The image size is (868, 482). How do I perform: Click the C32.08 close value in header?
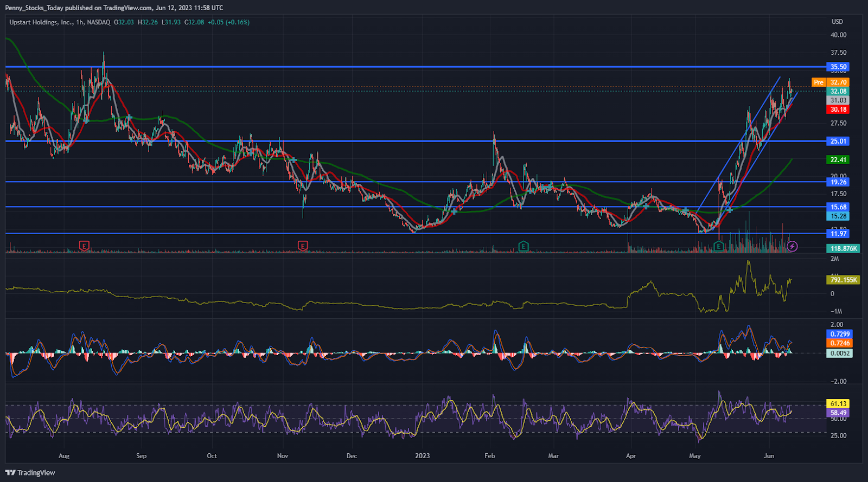point(194,22)
